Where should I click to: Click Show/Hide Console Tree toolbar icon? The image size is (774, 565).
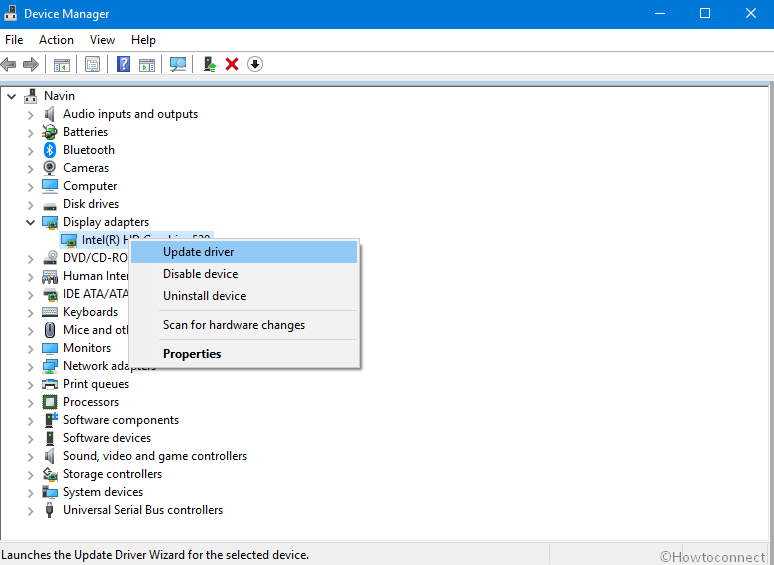[62, 64]
